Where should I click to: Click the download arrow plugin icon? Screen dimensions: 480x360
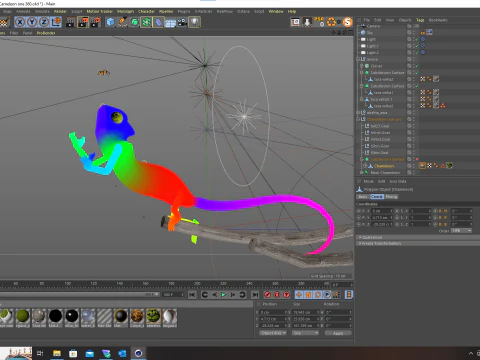[x=307, y=22]
